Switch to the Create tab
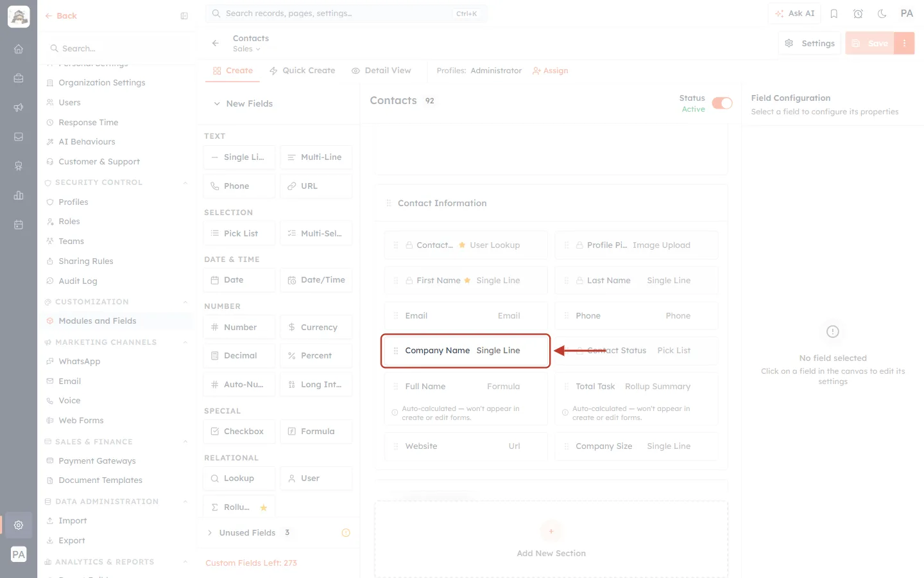 click(233, 71)
